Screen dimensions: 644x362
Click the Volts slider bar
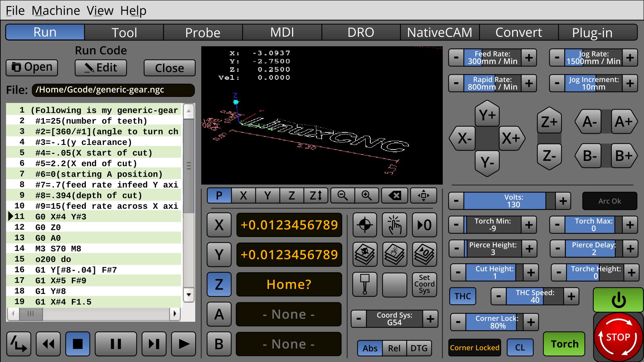click(509, 201)
